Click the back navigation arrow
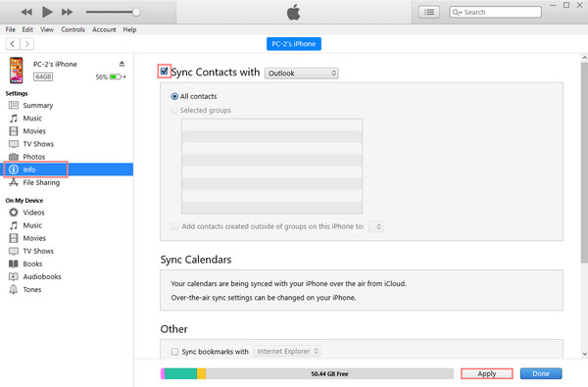 coord(13,44)
